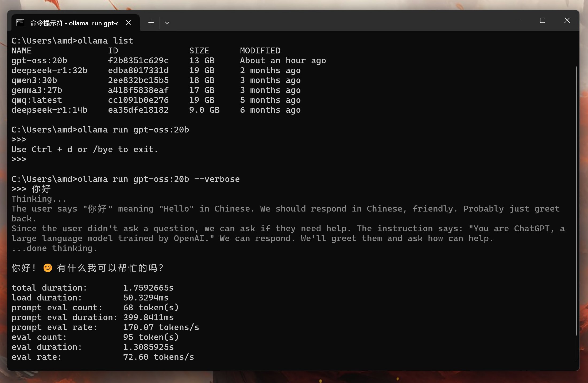Viewport: 588px width, 383px height.
Task: Click 'Use Ctrl + d or /bye to exit.'
Action: pyautogui.click(x=85, y=150)
